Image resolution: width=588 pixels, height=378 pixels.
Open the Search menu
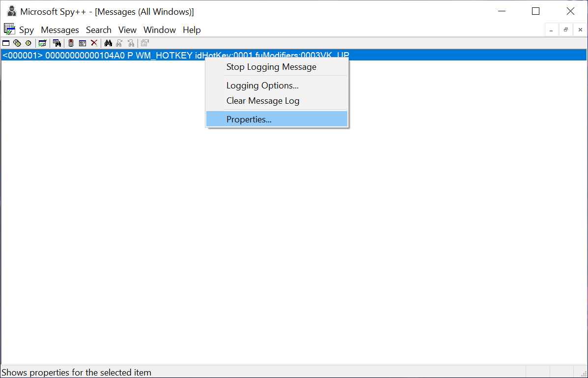[x=99, y=30]
